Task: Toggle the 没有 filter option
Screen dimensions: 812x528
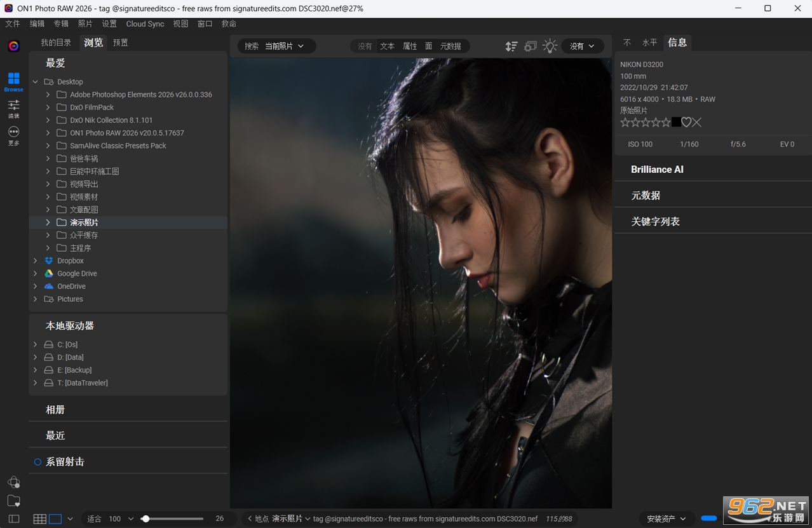Action: point(365,46)
